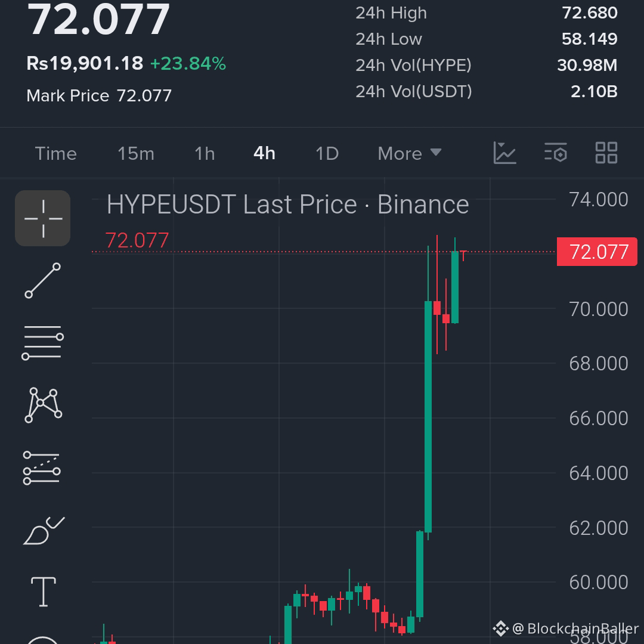The image size is (644, 644).
Task: Click the red 72.077 price axis label
Action: (x=597, y=252)
